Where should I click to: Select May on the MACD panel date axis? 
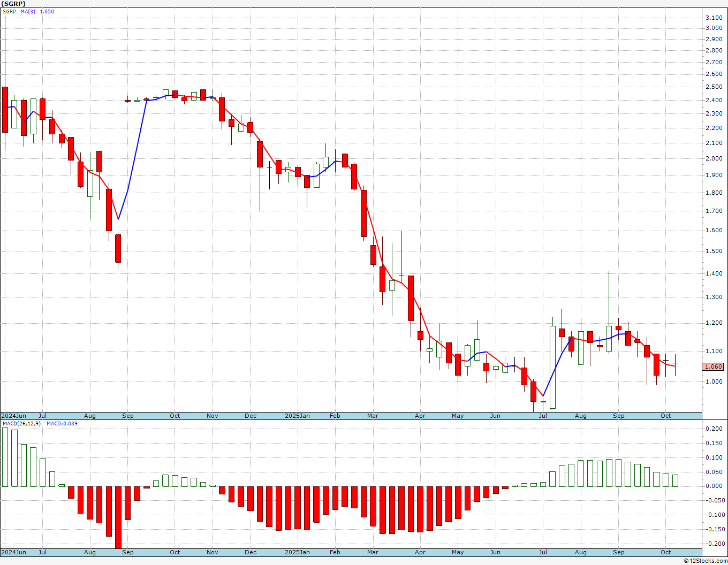point(458,552)
